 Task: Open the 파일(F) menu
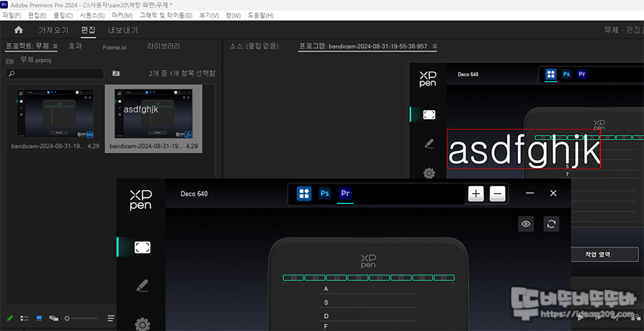click(11, 16)
